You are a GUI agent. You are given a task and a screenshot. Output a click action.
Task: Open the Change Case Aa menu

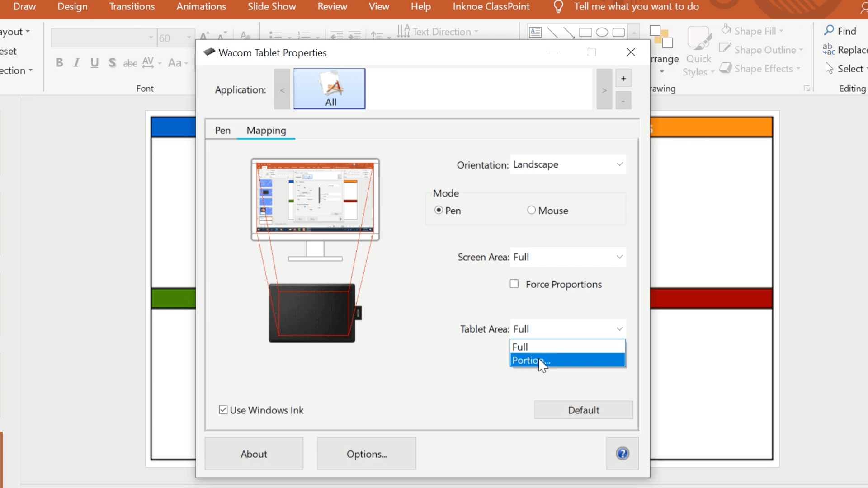point(178,63)
